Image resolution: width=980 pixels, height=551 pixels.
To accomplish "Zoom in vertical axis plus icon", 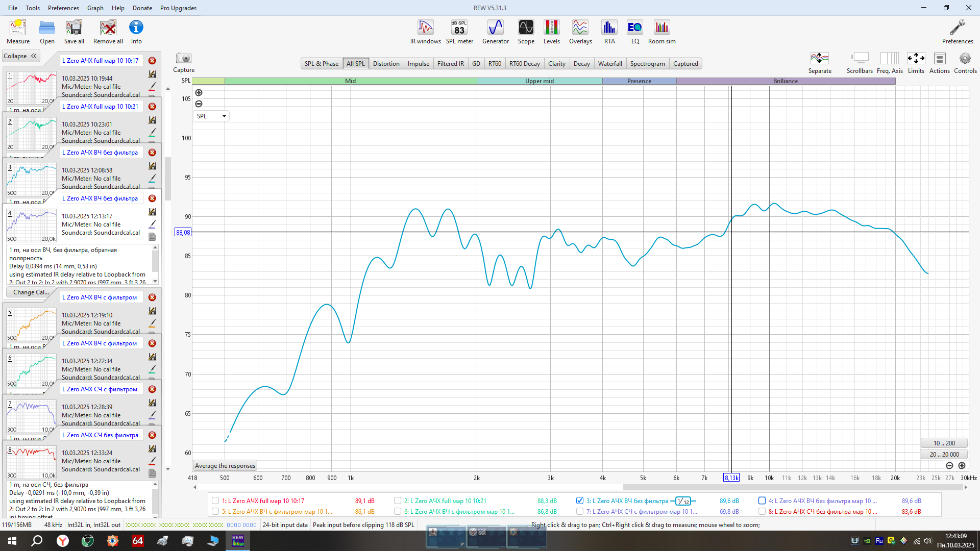I will pyautogui.click(x=199, y=92).
